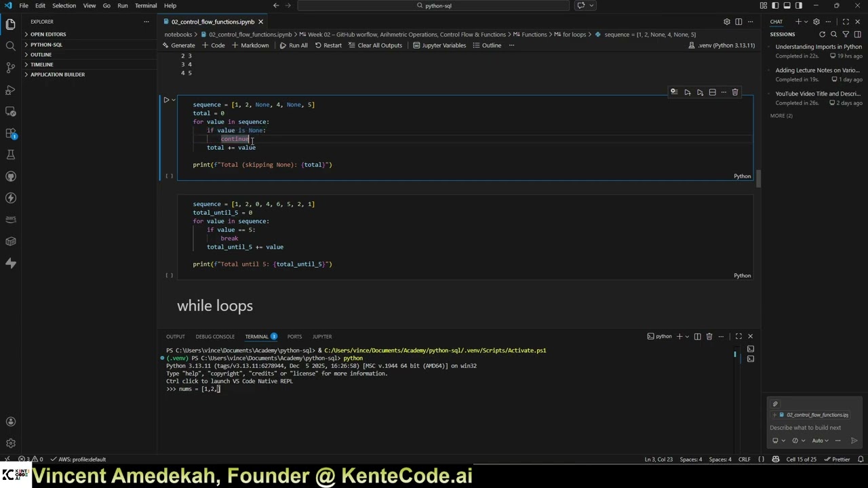Switch to the Debug Console tab
Screen dimensions: 868x488
tap(215, 336)
